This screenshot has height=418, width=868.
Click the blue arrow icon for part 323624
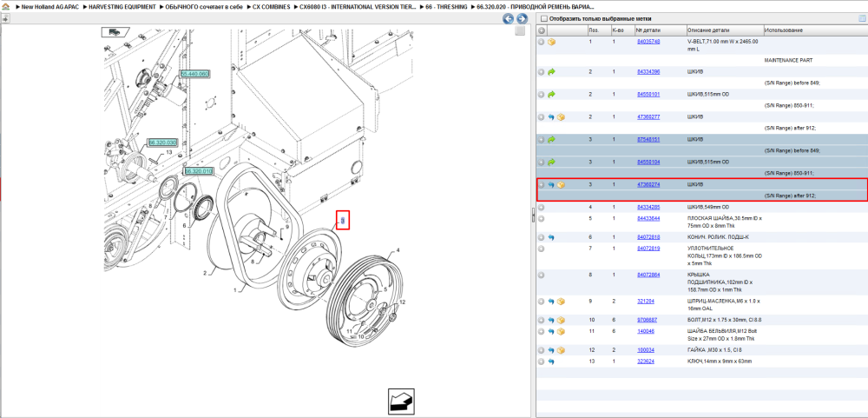click(x=551, y=362)
